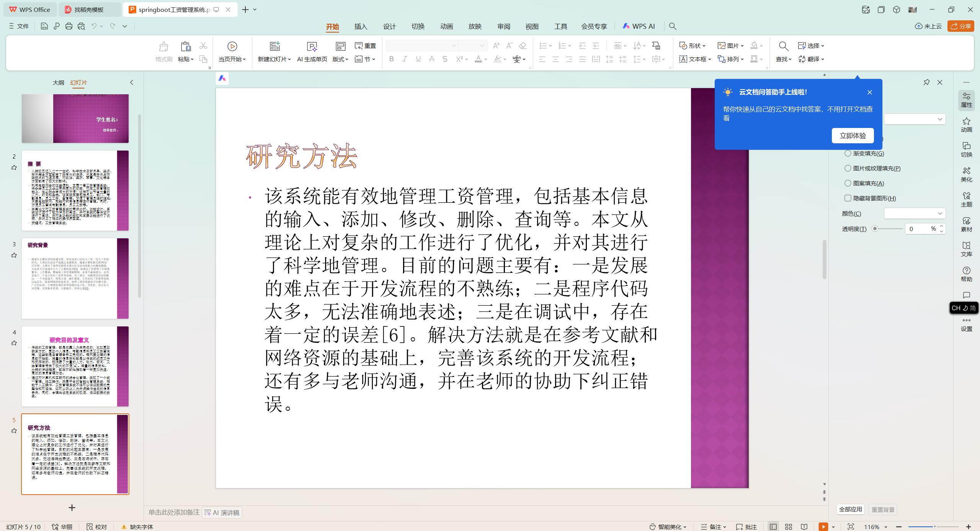Click the 立即体验 button in the popup
980x531 pixels.
coord(853,135)
